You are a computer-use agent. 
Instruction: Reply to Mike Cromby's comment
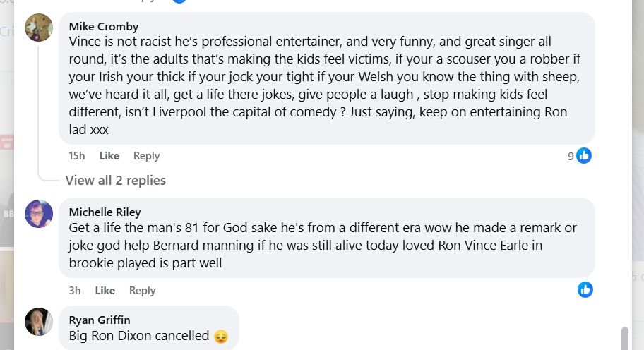[x=146, y=156]
